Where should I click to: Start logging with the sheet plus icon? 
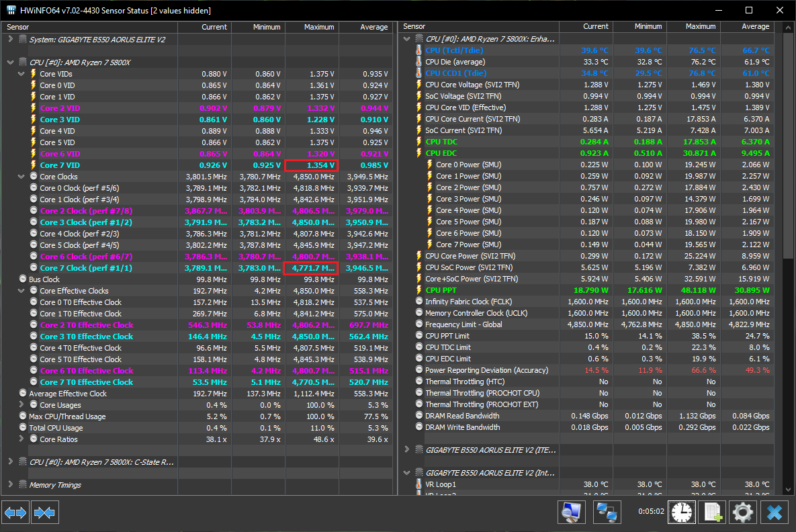pos(712,513)
